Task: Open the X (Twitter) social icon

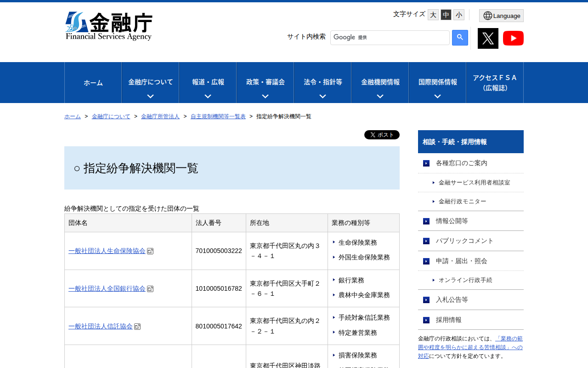Action: pyautogui.click(x=488, y=38)
